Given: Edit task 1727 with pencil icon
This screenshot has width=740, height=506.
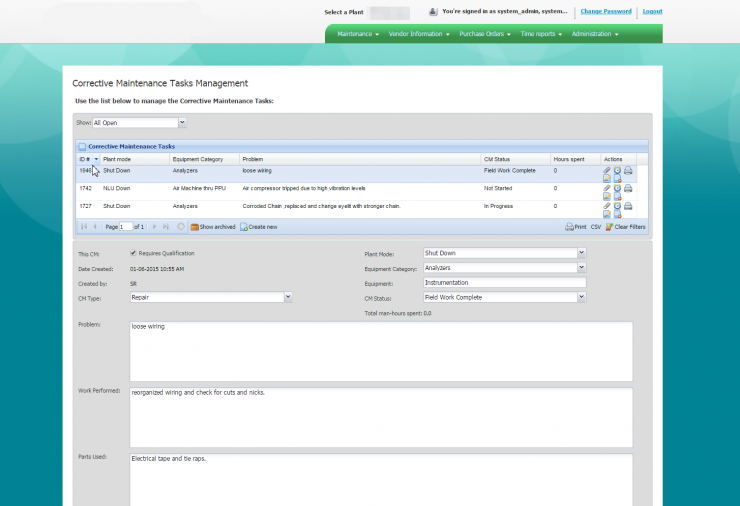Looking at the screenshot, I should [607, 214].
